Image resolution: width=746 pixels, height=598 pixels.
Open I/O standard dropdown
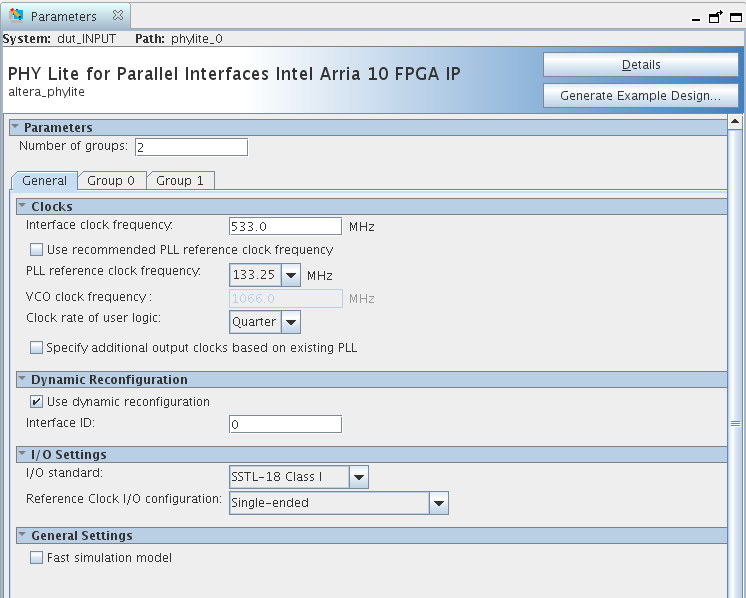(x=359, y=477)
